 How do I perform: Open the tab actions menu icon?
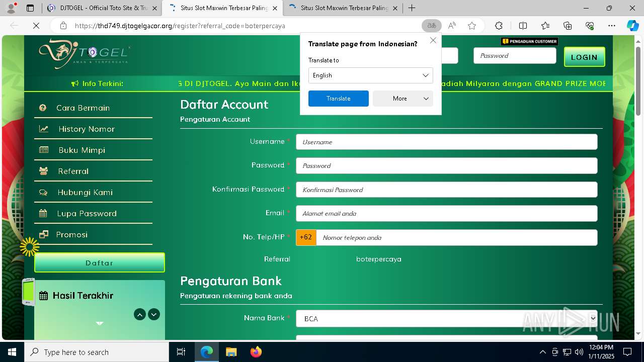click(30, 8)
